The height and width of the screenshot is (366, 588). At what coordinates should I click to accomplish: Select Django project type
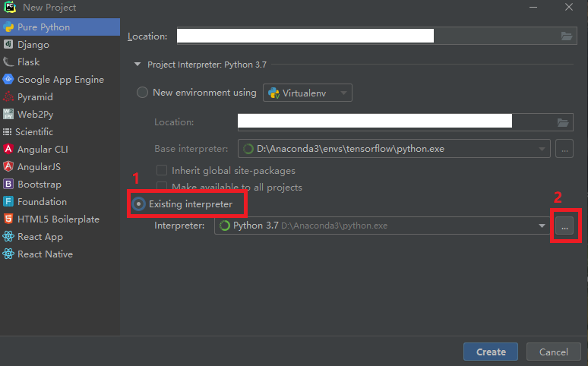pyautogui.click(x=60, y=44)
